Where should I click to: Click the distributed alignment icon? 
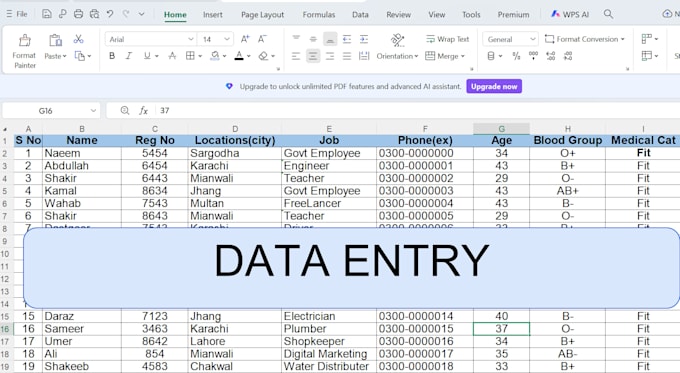pos(364,56)
